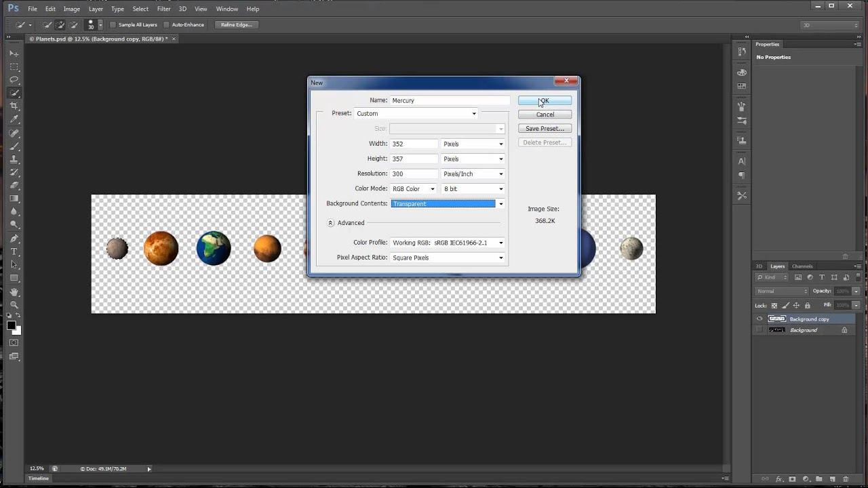Screen dimensions: 868x488
Task: Click the foreground color swatch
Action: coord(12,325)
